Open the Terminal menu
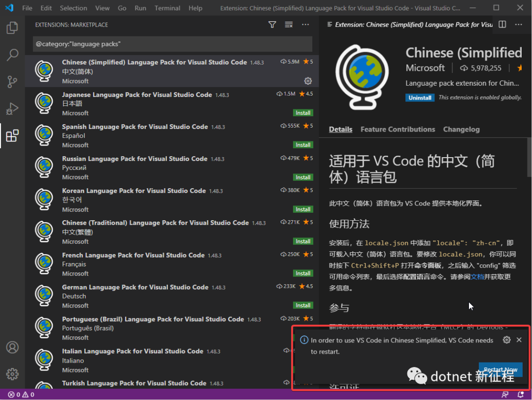Image resolution: width=532 pixels, height=400 pixels. click(x=167, y=8)
